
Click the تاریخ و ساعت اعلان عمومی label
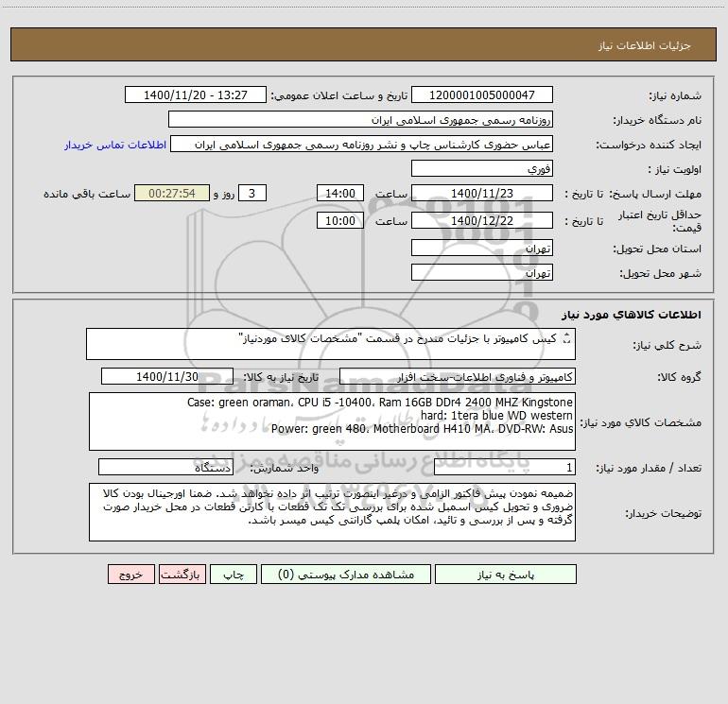[338, 95]
